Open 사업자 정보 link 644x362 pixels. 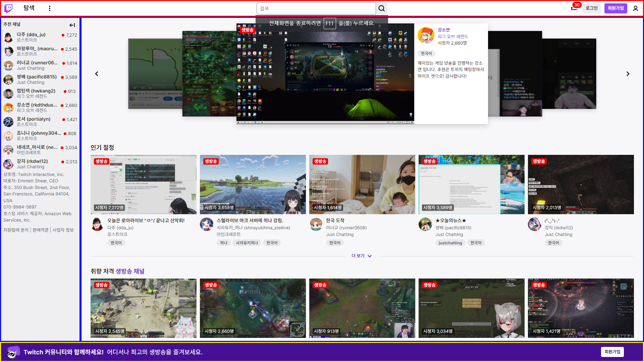coord(63,230)
